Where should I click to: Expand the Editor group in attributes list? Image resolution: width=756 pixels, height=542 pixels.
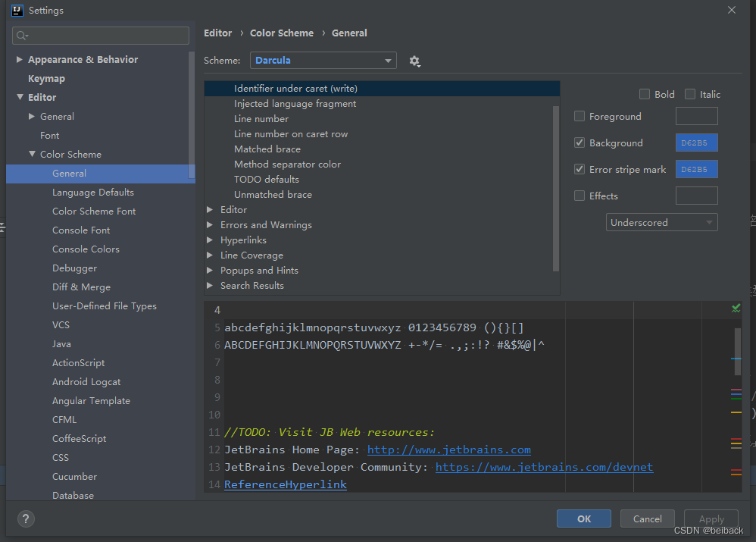(x=210, y=209)
